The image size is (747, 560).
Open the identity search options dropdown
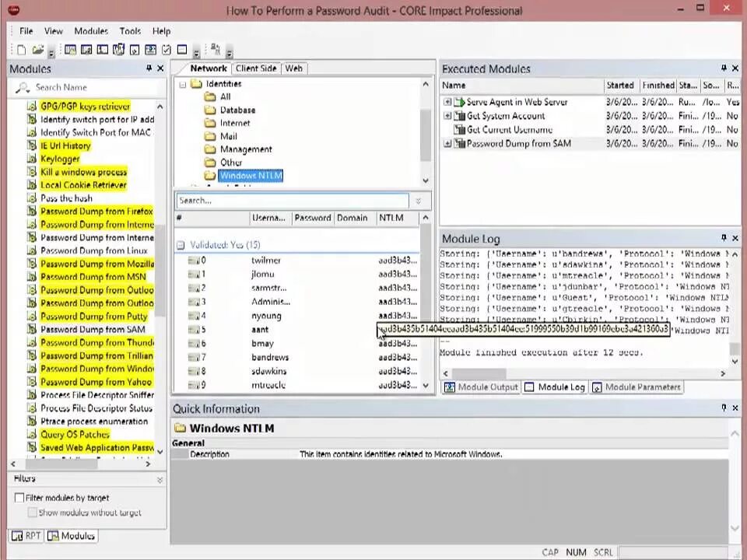[419, 201]
